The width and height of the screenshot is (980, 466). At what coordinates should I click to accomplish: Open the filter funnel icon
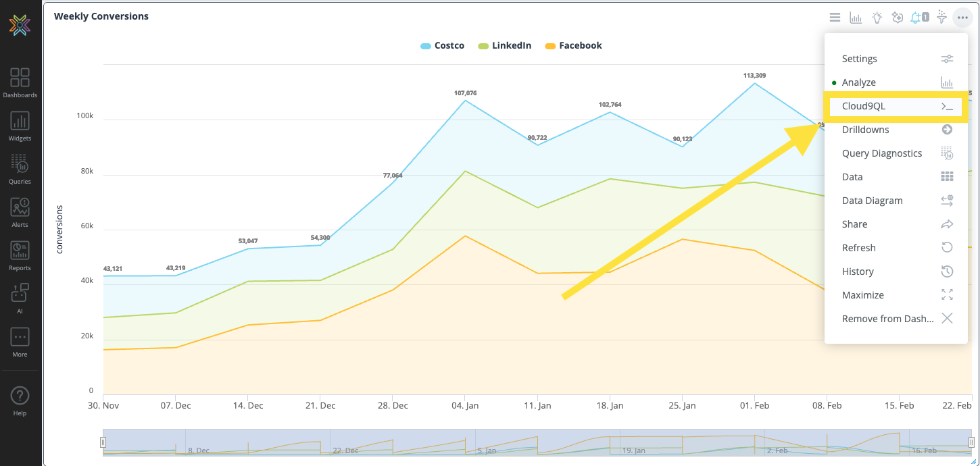click(x=941, y=18)
